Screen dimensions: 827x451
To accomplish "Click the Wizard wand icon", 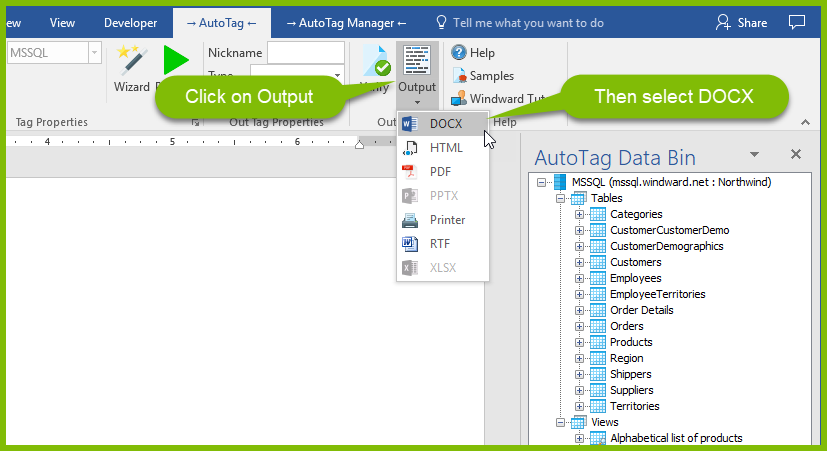I will (x=131, y=60).
